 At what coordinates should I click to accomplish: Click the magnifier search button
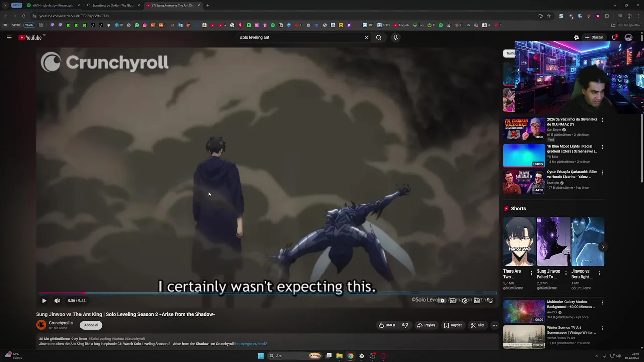click(379, 37)
